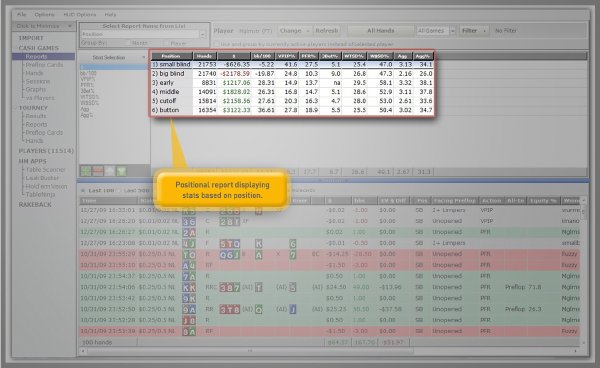Select Preflop Cards under Cash Games
The height and width of the screenshot is (368, 600).
pyautogui.click(x=44, y=65)
